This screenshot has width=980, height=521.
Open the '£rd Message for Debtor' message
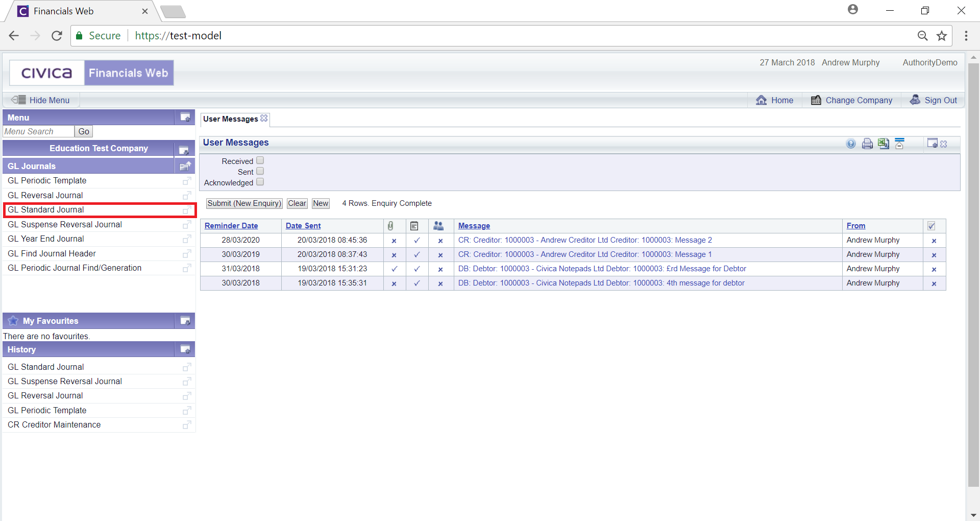(x=602, y=269)
